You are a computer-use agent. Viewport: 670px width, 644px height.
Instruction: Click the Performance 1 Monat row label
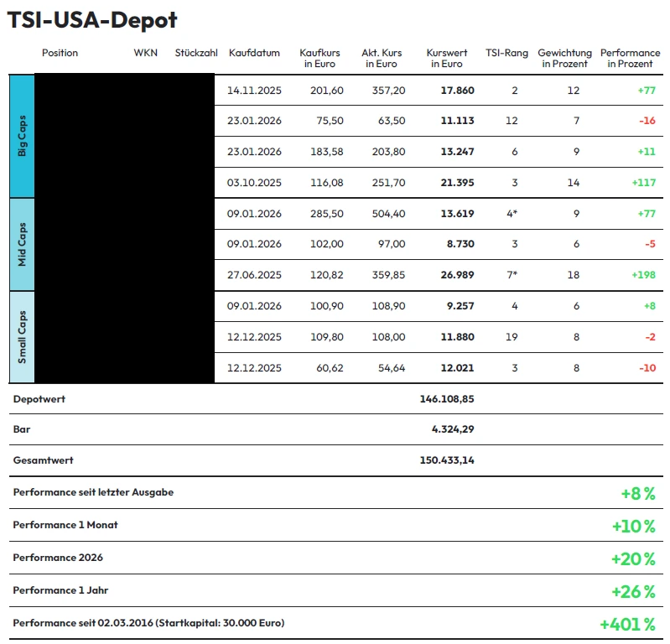click(65, 525)
